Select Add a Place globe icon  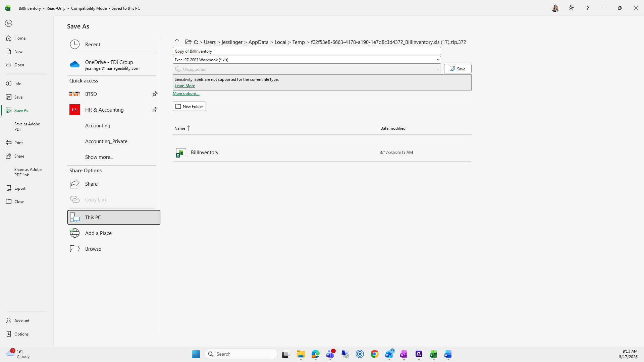[x=75, y=233]
